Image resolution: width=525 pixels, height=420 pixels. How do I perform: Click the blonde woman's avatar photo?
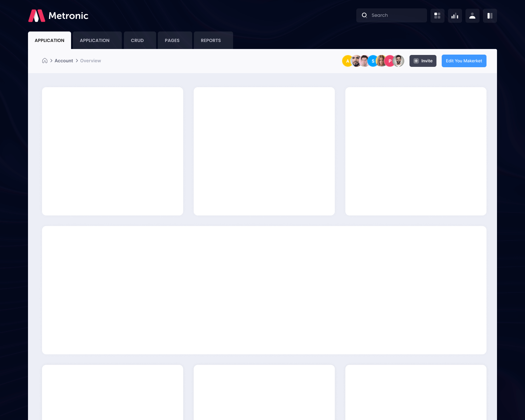coord(381,61)
